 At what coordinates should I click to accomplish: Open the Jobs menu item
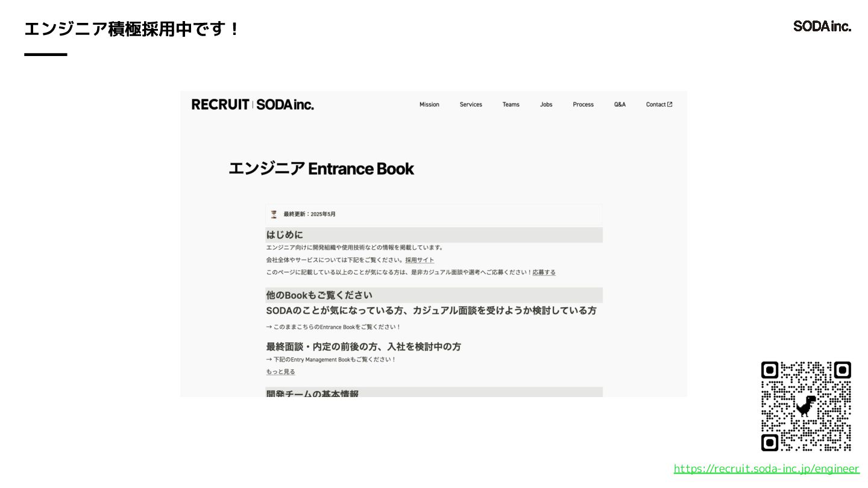pos(546,104)
